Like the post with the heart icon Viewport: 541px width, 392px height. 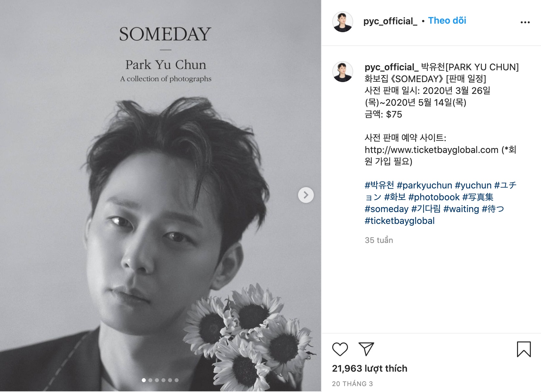[340, 349]
